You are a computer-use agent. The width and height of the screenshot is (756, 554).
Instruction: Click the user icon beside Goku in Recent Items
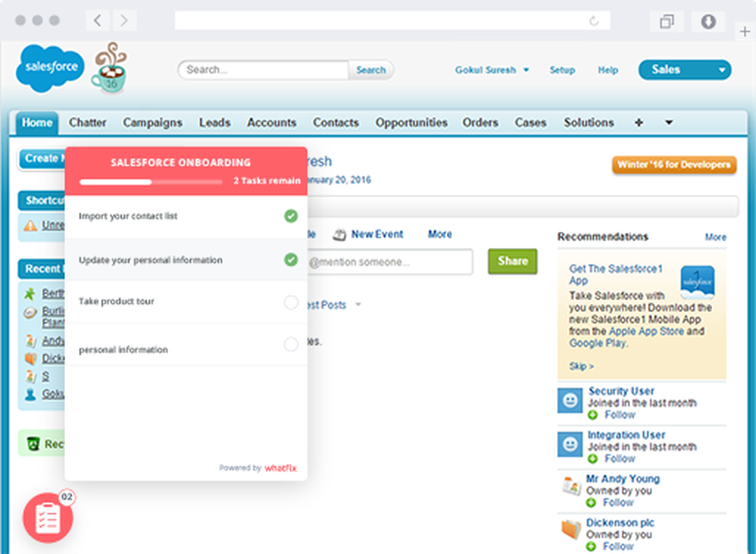30,395
